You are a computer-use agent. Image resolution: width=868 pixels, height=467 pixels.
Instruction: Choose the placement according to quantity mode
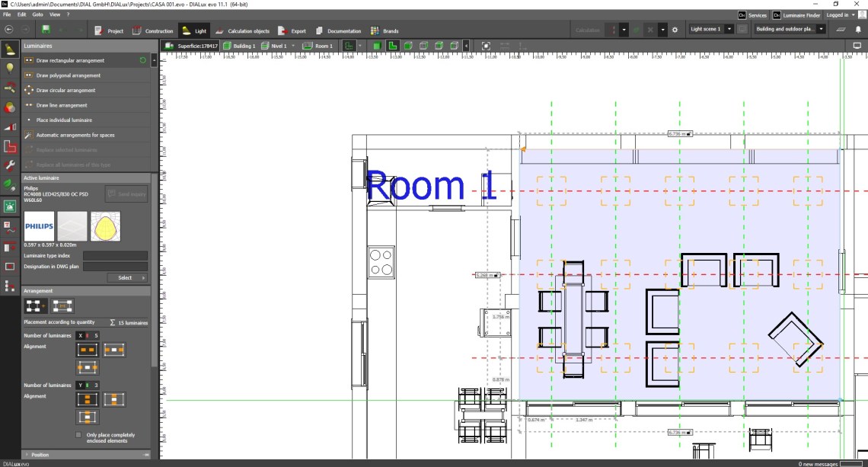tap(35, 305)
